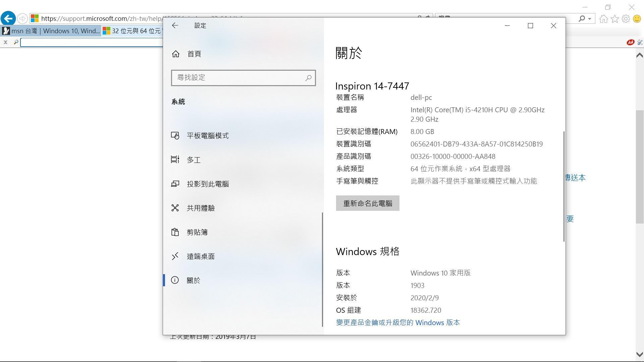Click the tablet mode icon in sidebar
Screen dimensions: 644x362
coord(175,135)
